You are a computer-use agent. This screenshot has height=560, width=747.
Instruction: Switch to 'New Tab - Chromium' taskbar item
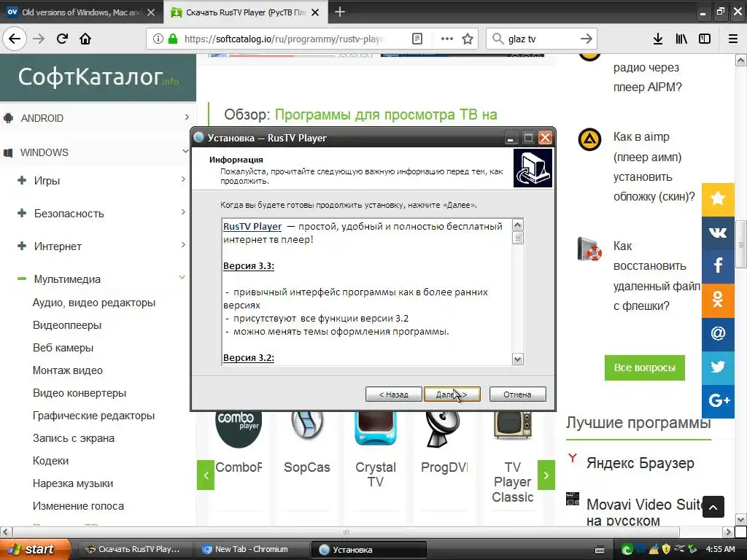pyautogui.click(x=251, y=549)
